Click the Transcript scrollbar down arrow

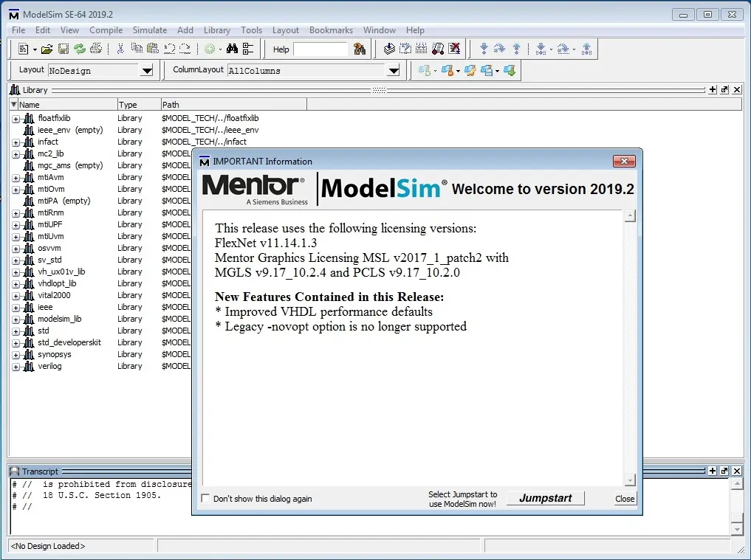738,529
